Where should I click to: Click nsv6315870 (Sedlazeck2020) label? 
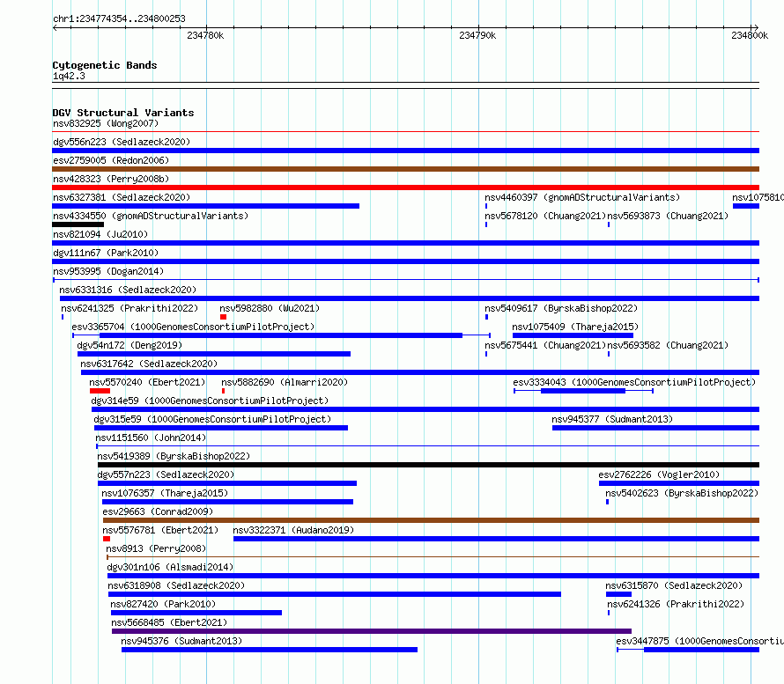point(674,585)
